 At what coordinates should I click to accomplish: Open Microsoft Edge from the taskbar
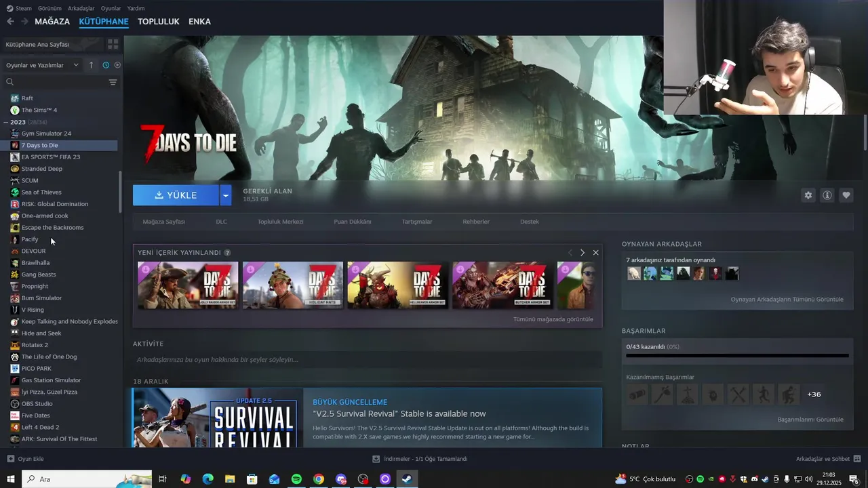point(208,479)
